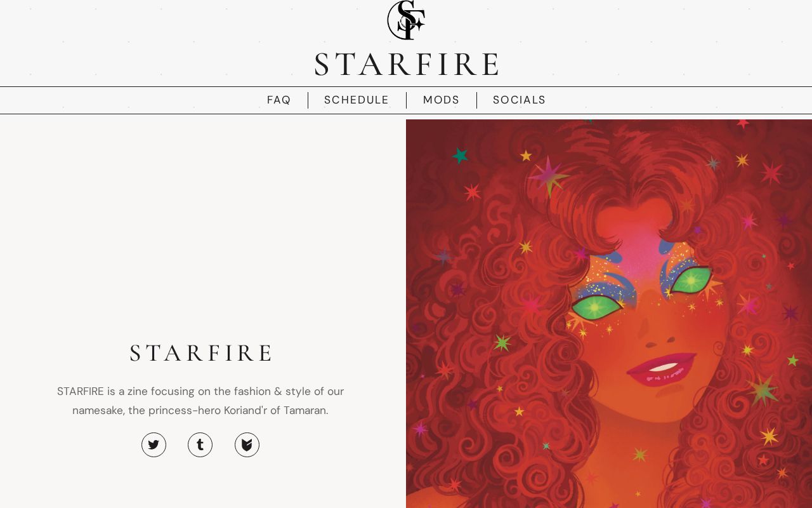Click the yellow star at the lower right

point(769,436)
